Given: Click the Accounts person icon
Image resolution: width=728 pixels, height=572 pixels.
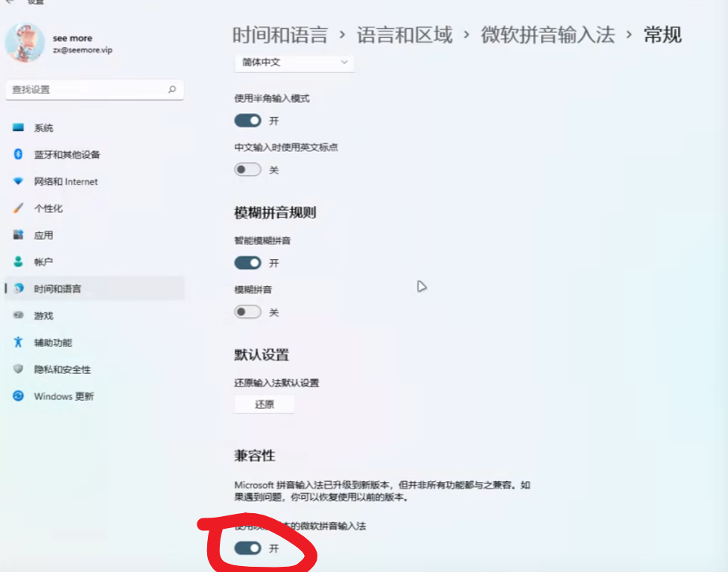Looking at the screenshot, I should [x=18, y=261].
